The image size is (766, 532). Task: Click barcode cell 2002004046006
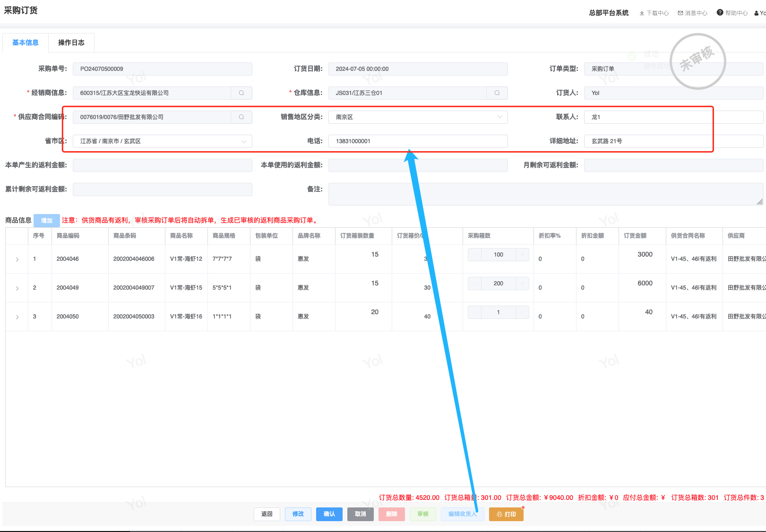(134, 259)
